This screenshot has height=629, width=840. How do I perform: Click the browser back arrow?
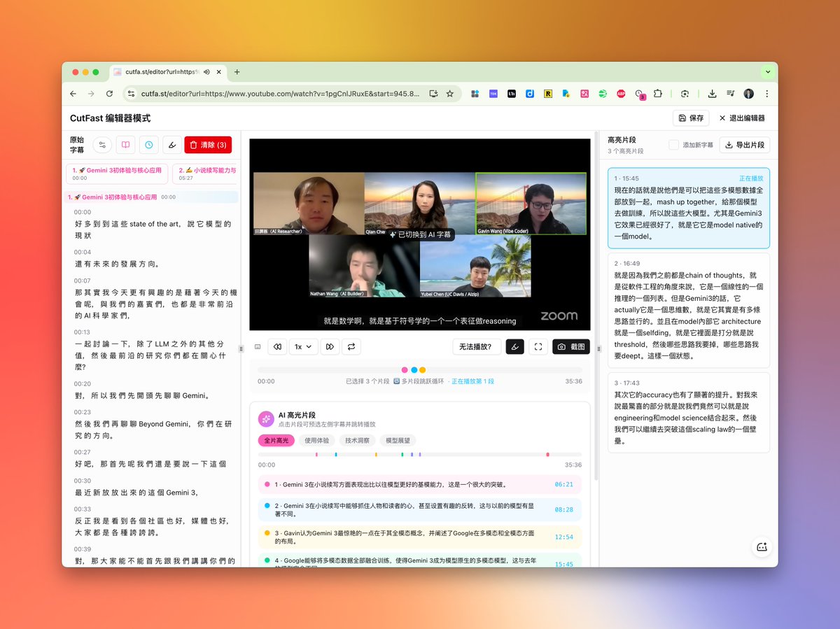pos(73,94)
